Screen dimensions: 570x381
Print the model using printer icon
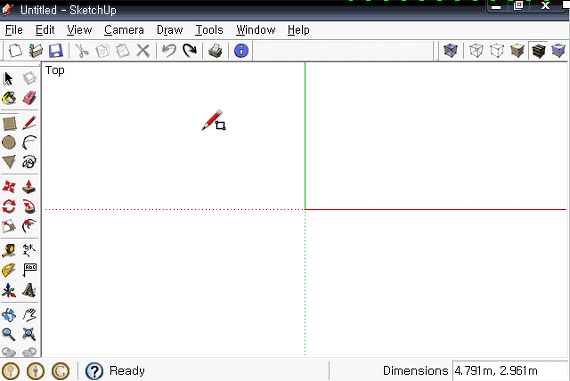click(x=215, y=51)
